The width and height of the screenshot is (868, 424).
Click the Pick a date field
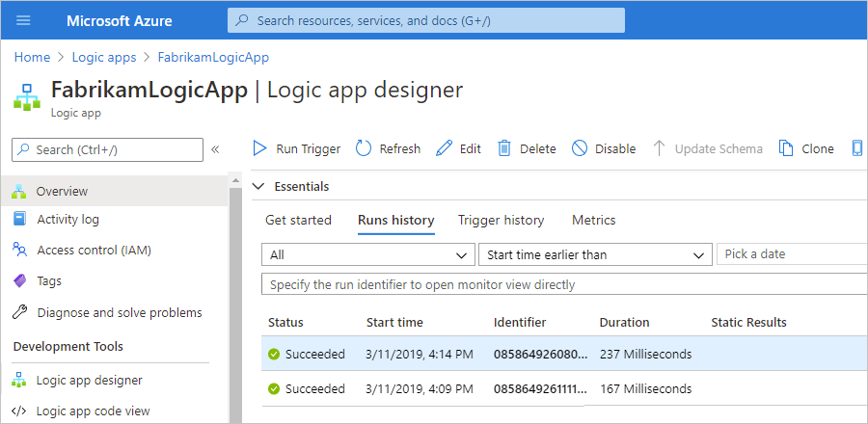791,254
